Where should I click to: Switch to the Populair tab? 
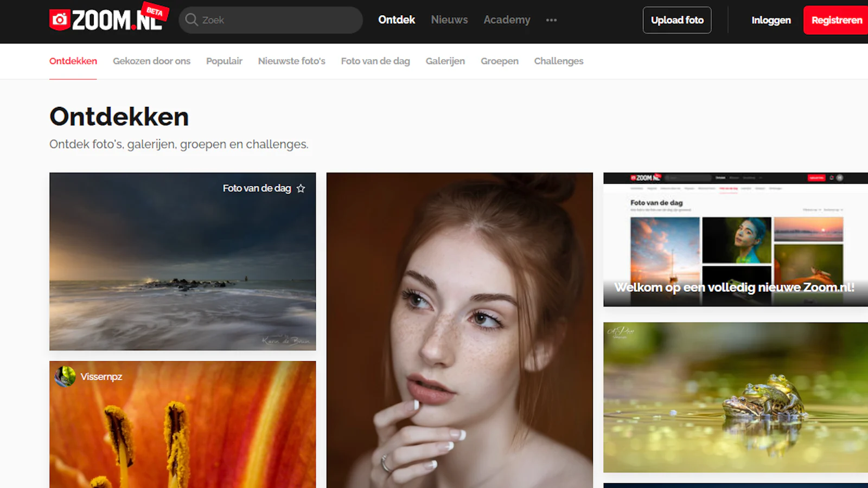tap(224, 61)
